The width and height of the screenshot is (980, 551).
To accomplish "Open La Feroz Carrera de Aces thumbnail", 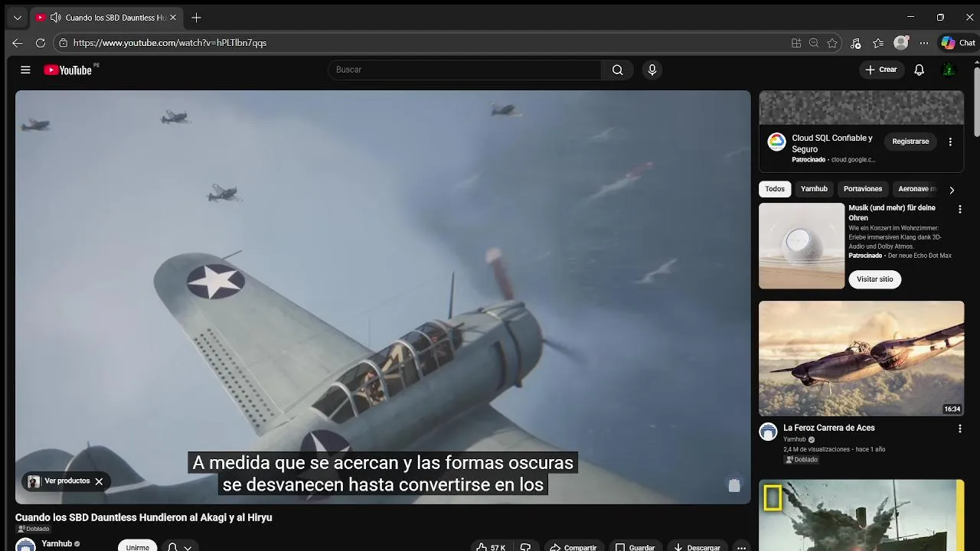I will [861, 358].
